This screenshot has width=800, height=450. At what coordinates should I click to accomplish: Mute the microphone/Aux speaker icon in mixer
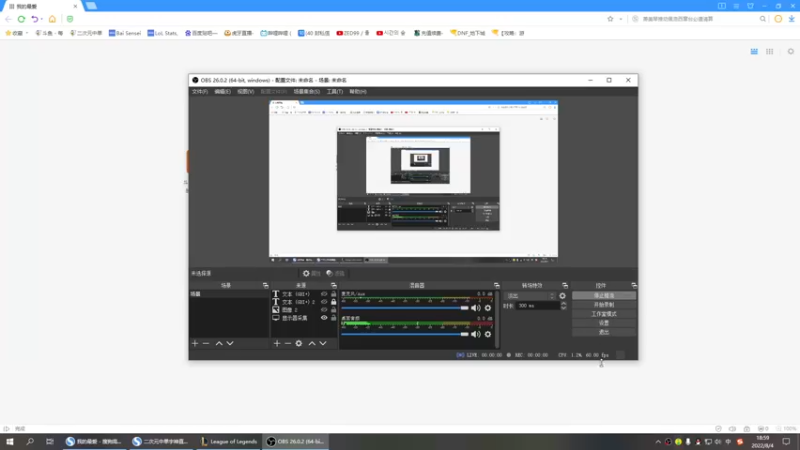476,308
